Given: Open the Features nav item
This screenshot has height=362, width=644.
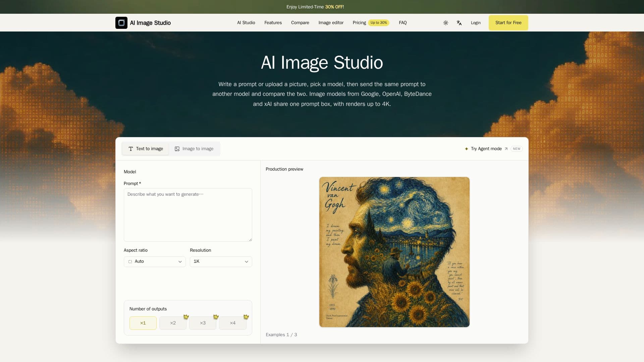Looking at the screenshot, I should (x=273, y=23).
